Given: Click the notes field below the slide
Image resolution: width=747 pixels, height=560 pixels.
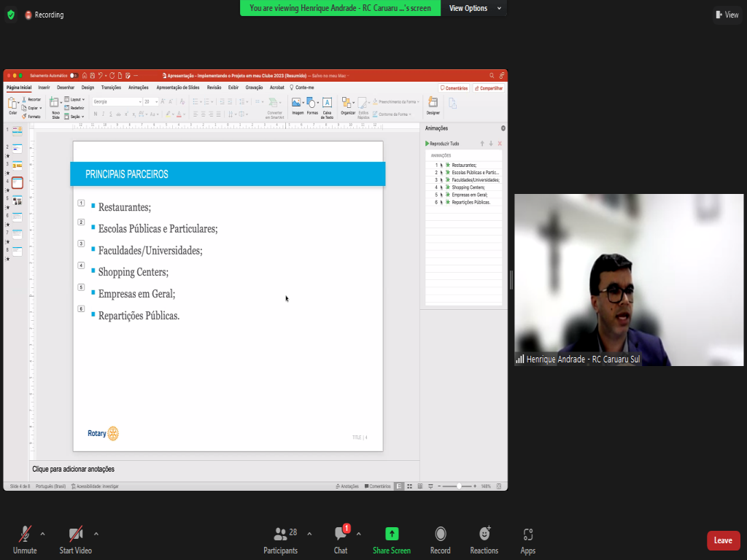Looking at the screenshot, I should (219, 469).
